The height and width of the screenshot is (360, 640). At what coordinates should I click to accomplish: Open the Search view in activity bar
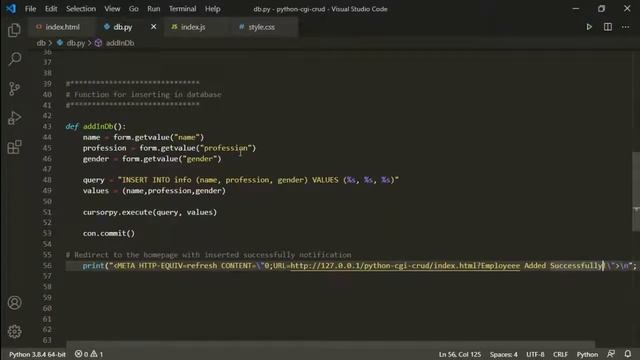pos(14,59)
